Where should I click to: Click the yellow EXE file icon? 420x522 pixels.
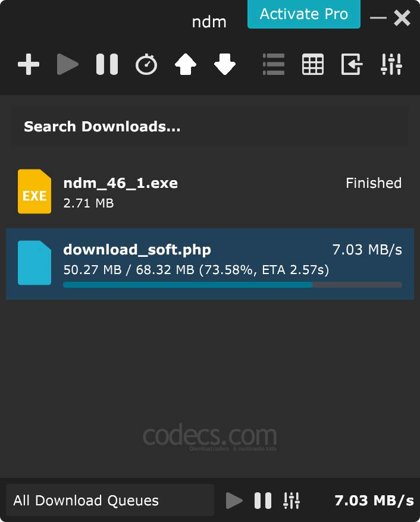click(x=35, y=191)
